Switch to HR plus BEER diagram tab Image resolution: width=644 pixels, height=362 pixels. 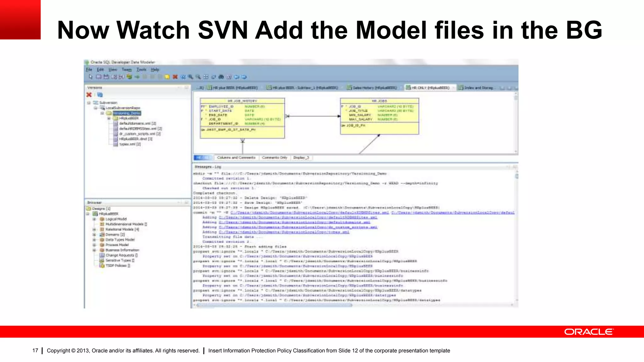click(233, 88)
